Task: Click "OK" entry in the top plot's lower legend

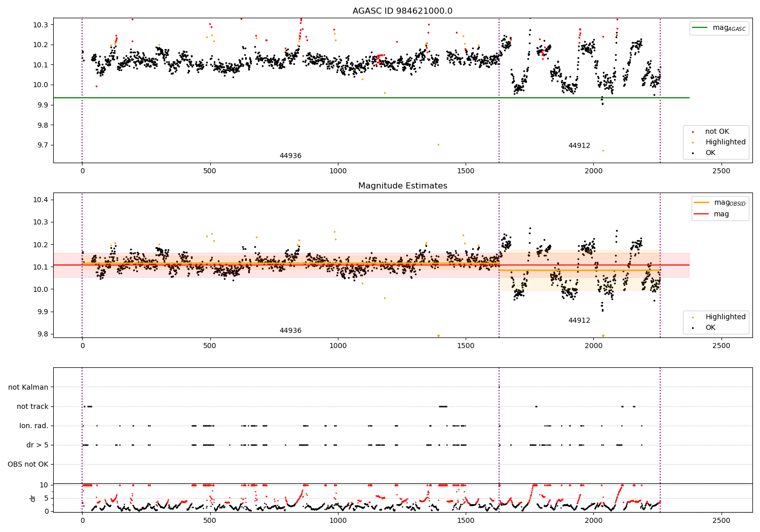Action: pyautogui.click(x=710, y=153)
